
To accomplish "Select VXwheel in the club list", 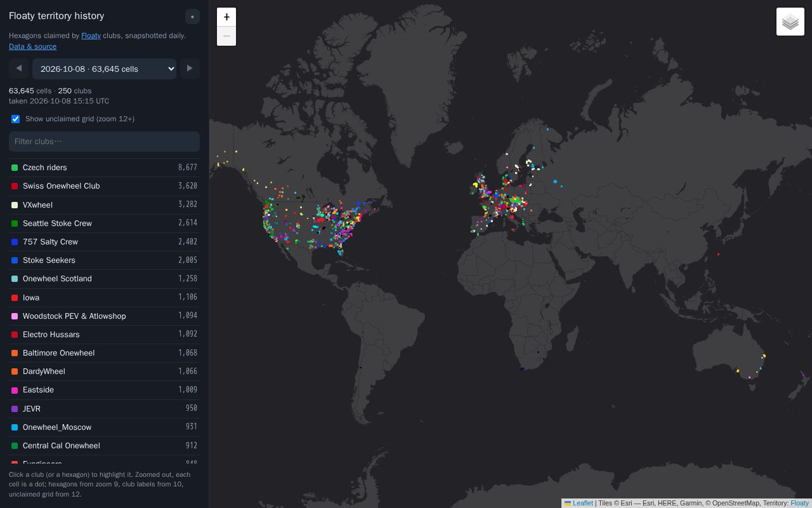I will coord(104,204).
